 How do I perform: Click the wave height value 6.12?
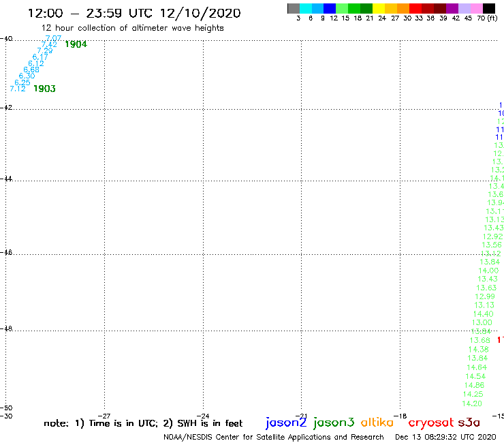36,63
